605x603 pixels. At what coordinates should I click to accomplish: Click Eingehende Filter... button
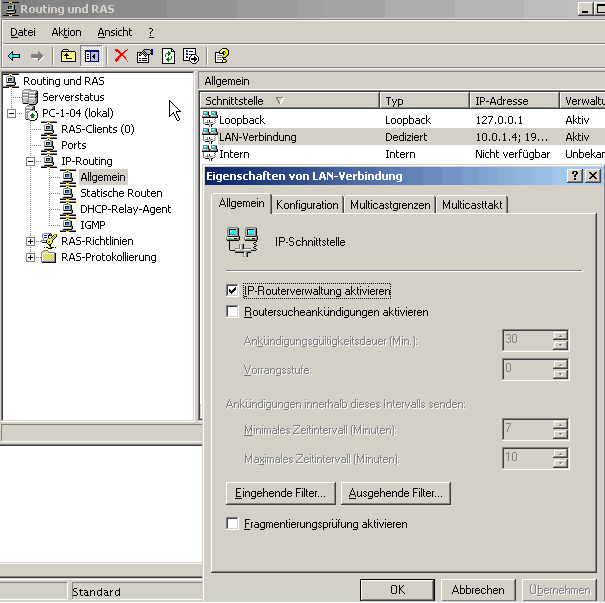[281, 493]
